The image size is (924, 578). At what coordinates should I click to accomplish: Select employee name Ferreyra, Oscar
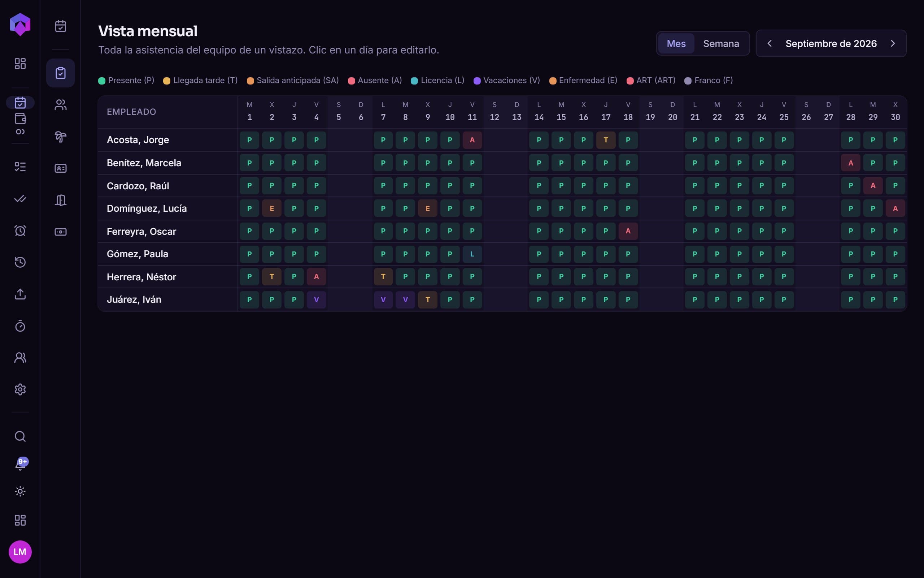pos(141,231)
